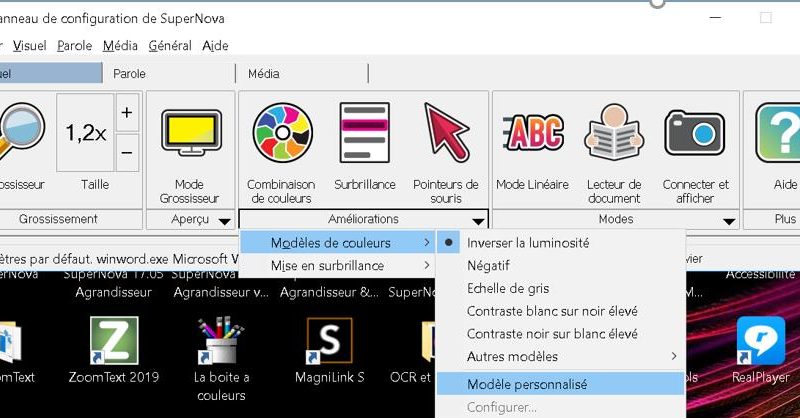The width and height of the screenshot is (800, 418).
Task: Select the Echelle de gris model
Action: 560,288
